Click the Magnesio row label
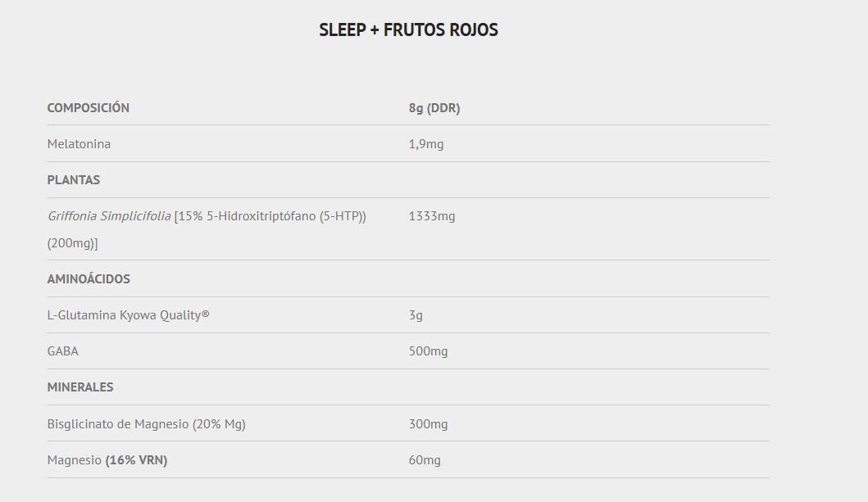Screen dimensions: 868x502 [x=75, y=460]
